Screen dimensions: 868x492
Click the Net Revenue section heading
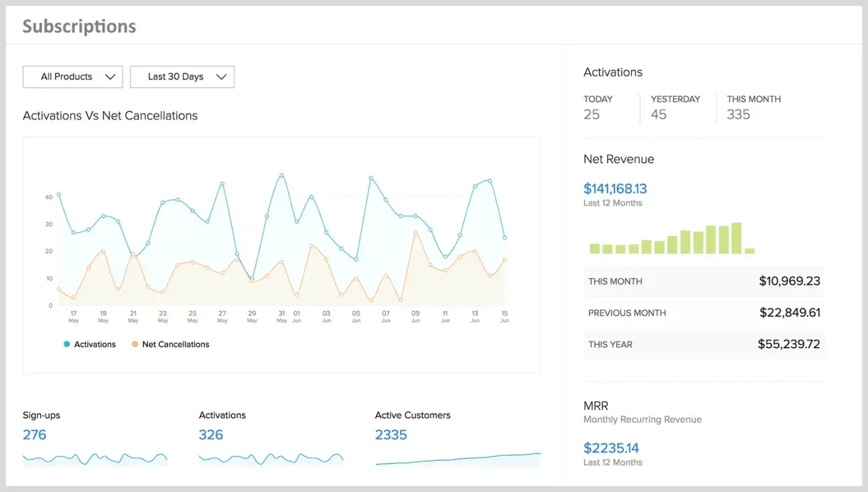(618, 159)
